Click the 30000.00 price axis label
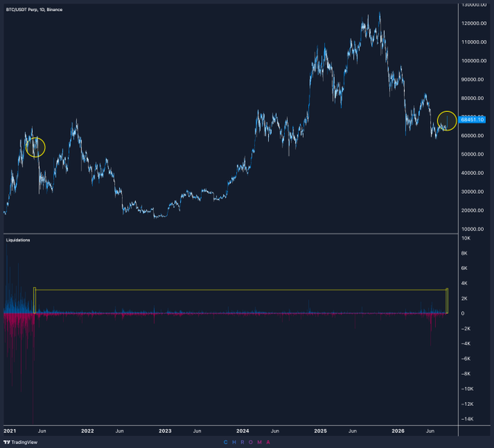494x448 pixels. (x=473, y=192)
